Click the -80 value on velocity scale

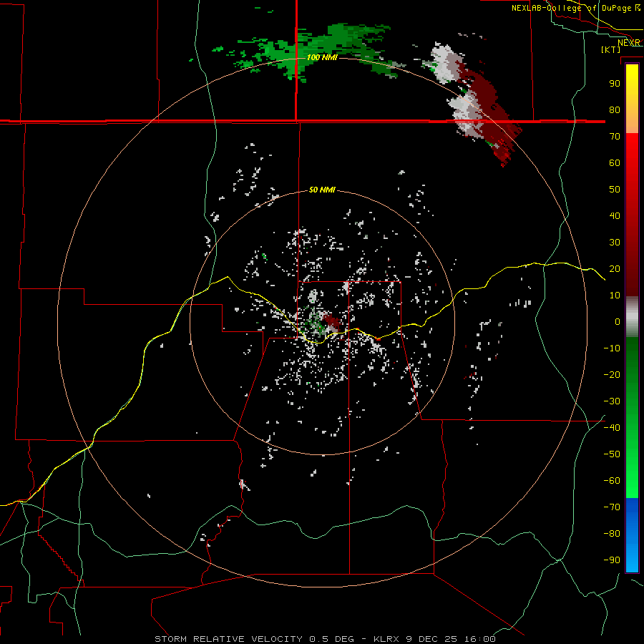pyautogui.click(x=612, y=534)
